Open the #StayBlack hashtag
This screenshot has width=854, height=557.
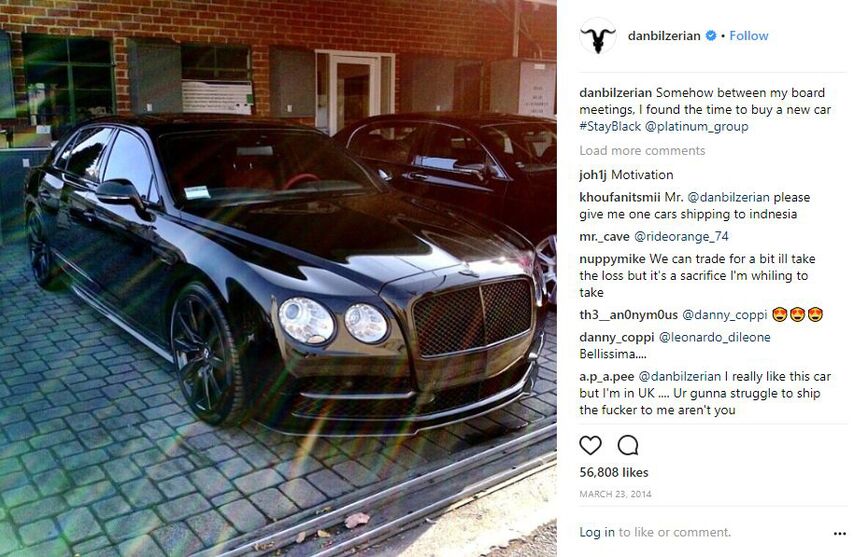pos(610,126)
